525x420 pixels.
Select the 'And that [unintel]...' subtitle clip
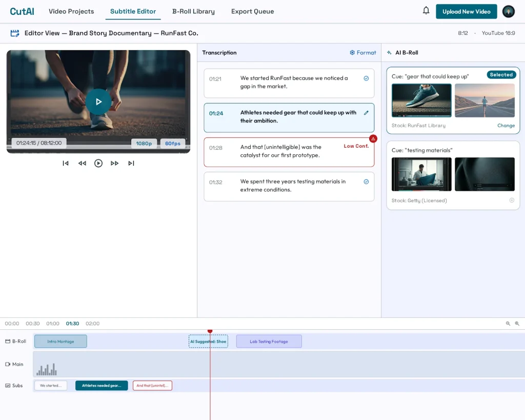152,386
